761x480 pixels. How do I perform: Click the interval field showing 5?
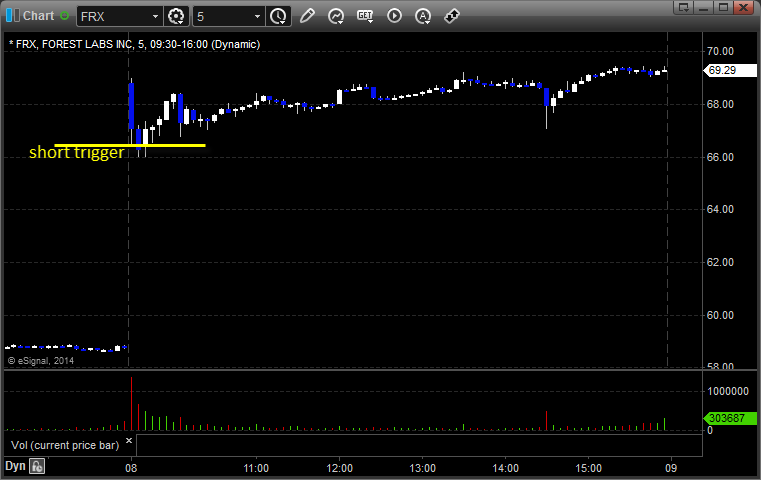tap(223, 17)
